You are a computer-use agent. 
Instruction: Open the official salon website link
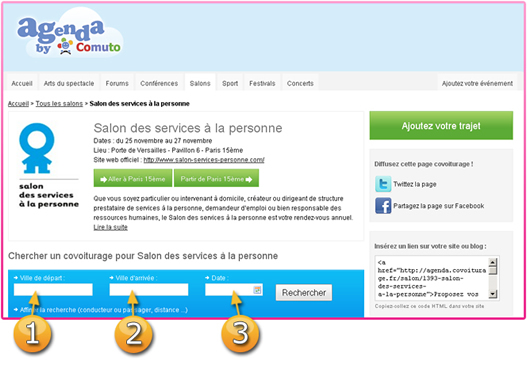204,160
